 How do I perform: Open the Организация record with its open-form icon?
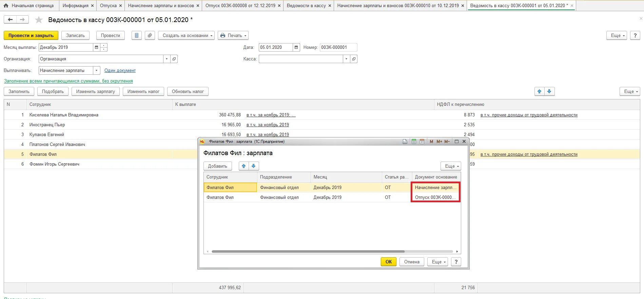(x=174, y=59)
